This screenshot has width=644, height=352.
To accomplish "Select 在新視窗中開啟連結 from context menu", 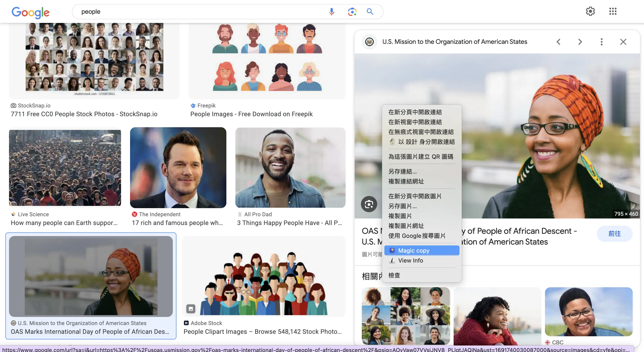I will pyautogui.click(x=421, y=122).
